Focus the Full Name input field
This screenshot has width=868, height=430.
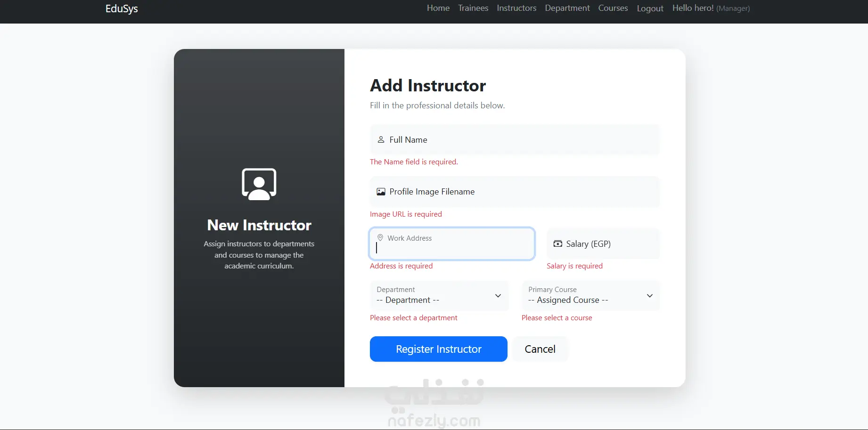coord(515,140)
